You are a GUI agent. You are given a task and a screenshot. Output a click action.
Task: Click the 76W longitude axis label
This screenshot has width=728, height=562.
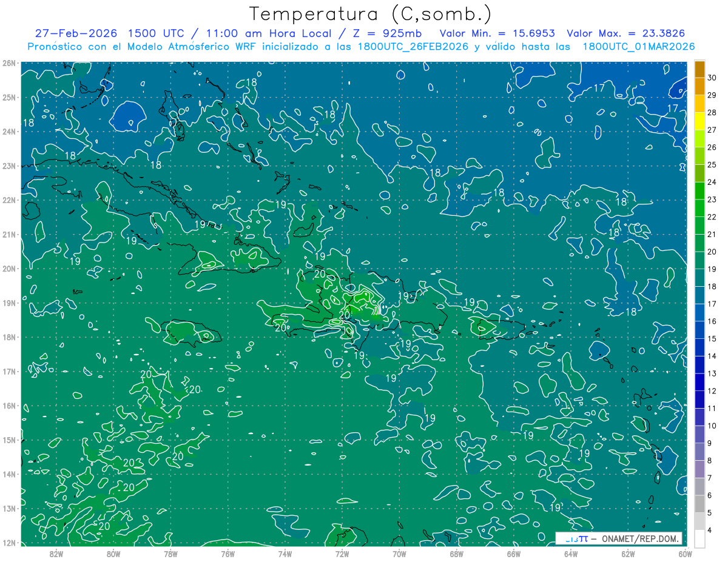pyautogui.click(x=228, y=554)
